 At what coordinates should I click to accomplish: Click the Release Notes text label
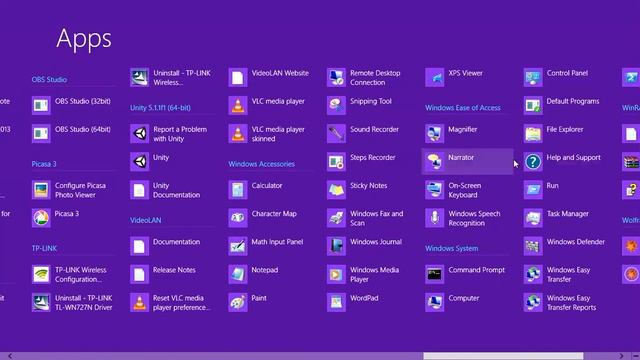click(x=174, y=270)
